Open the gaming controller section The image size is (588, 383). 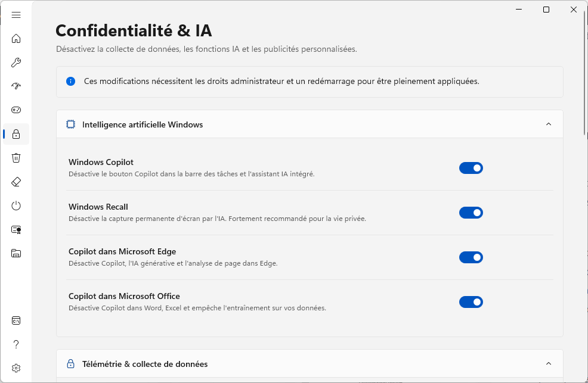click(16, 110)
